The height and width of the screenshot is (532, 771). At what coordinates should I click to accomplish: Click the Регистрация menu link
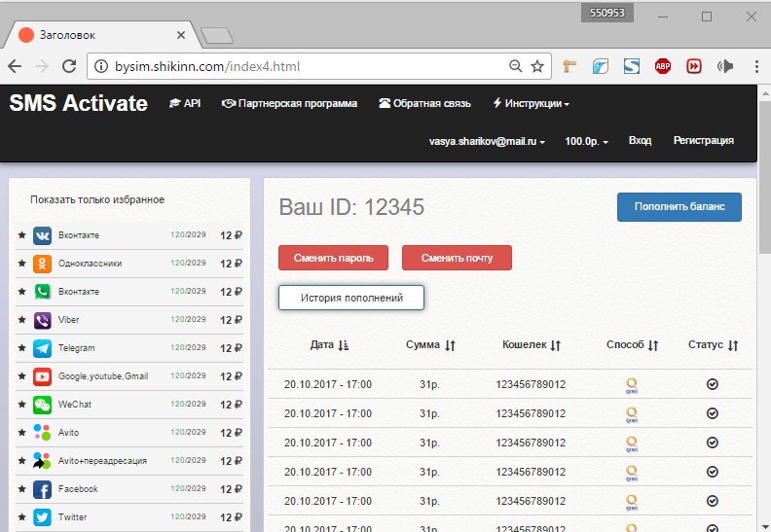coord(704,140)
